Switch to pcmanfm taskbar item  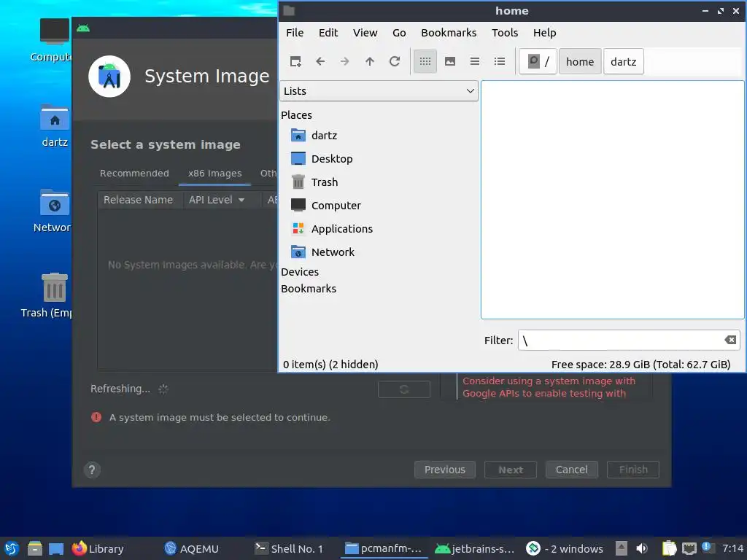click(384, 548)
